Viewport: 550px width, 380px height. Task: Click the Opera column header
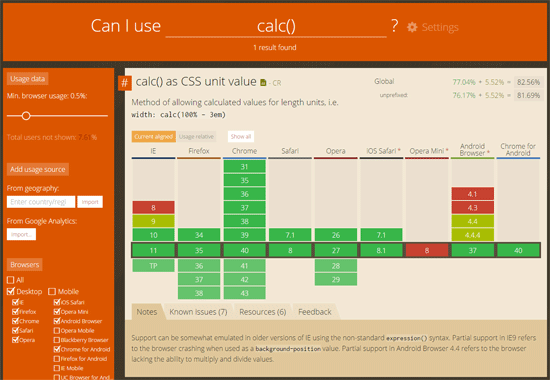coord(336,151)
